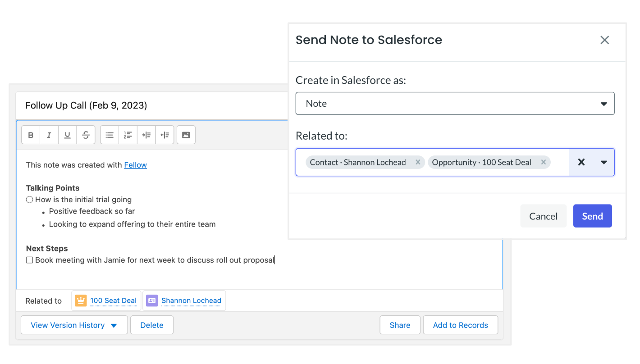Apply bold formatting in the note toolbar
Screen dimensions: 640x364
tap(31, 135)
